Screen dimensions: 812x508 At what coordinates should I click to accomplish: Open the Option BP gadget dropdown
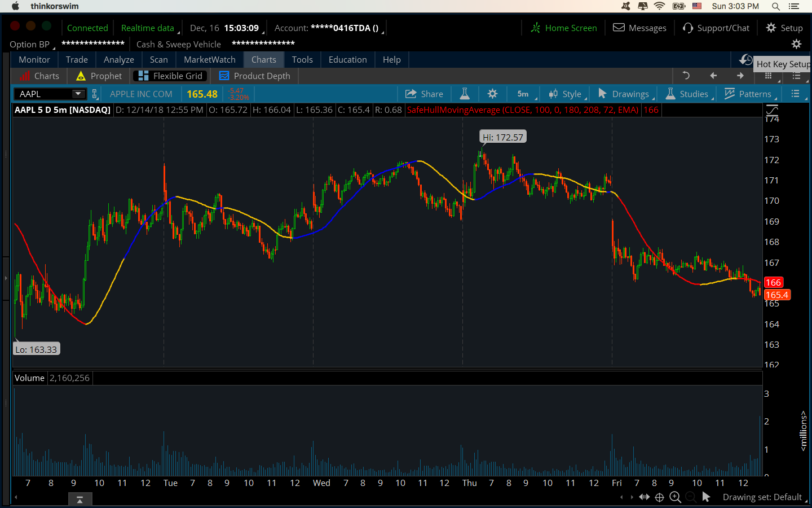32,44
